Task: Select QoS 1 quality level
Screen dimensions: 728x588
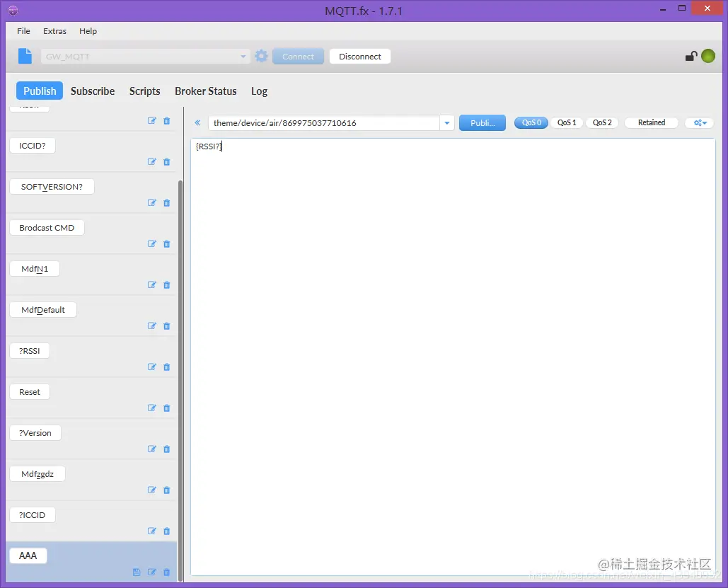Action: point(567,122)
